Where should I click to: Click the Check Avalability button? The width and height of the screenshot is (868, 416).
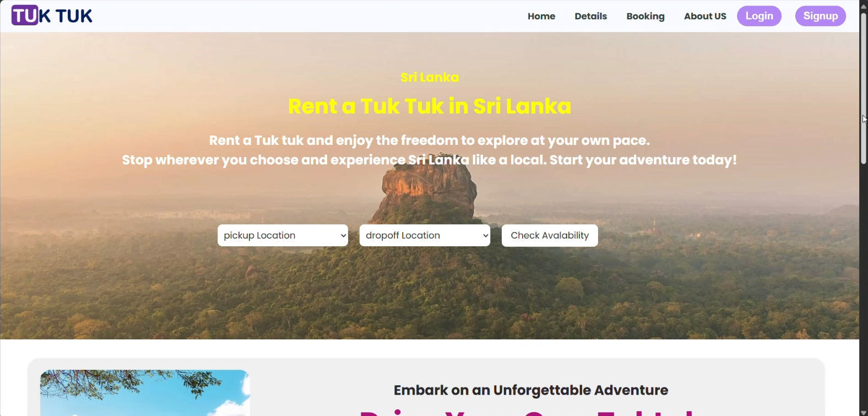tap(550, 235)
